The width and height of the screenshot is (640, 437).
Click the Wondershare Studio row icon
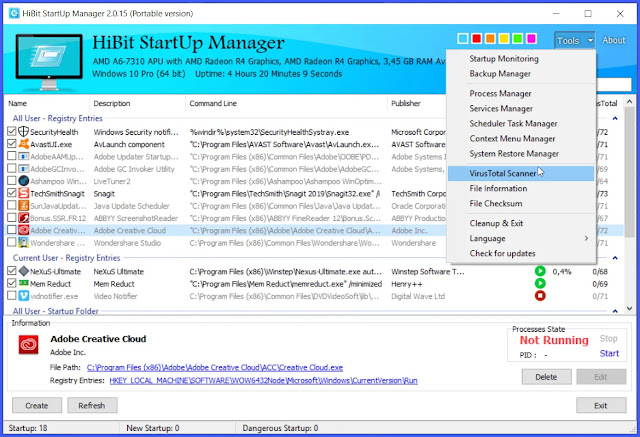pyautogui.click(x=24, y=242)
